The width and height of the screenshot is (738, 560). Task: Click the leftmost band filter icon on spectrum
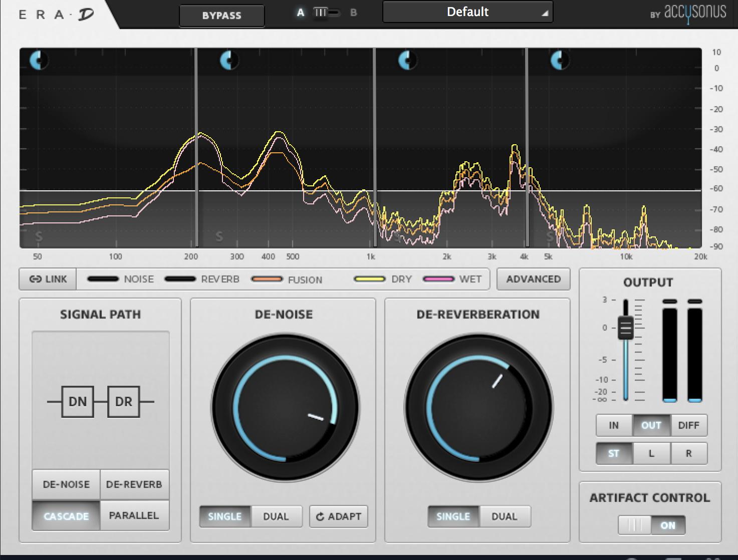click(x=39, y=61)
